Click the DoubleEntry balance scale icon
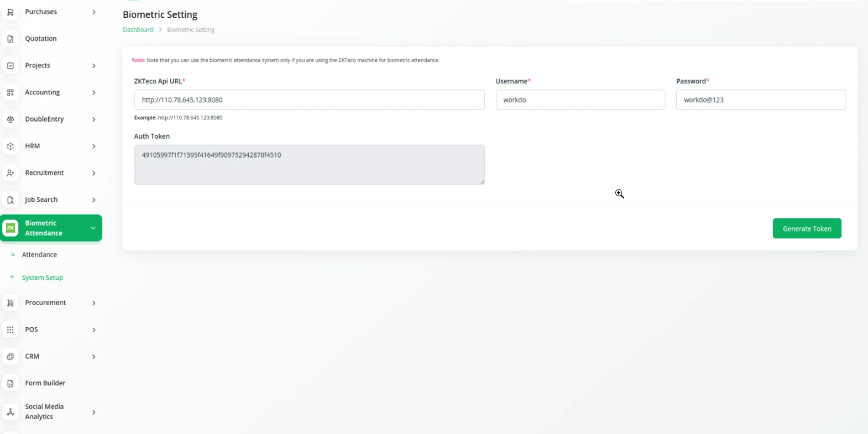This screenshot has height=434, width=868. click(11, 119)
